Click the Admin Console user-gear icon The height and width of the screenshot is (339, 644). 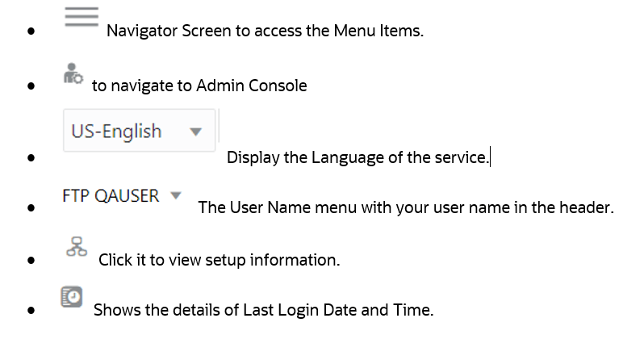click(x=74, y=74)
